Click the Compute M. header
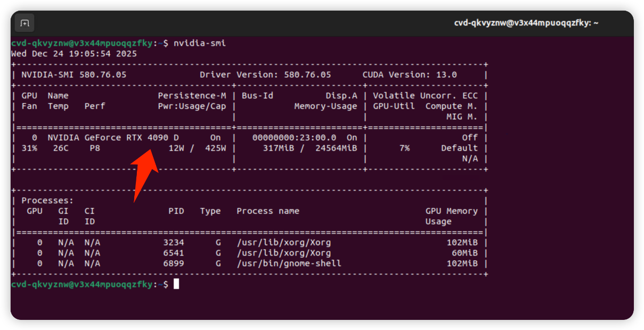 [x=452, y=106]
